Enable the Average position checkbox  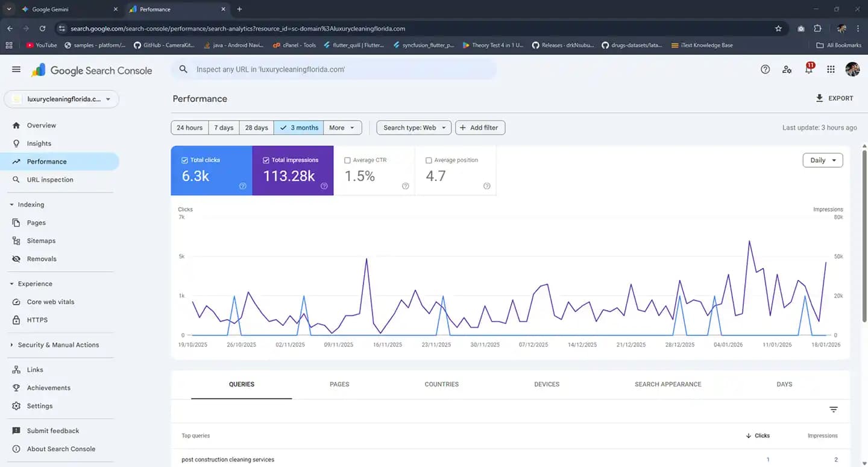[x=429, y=160]
